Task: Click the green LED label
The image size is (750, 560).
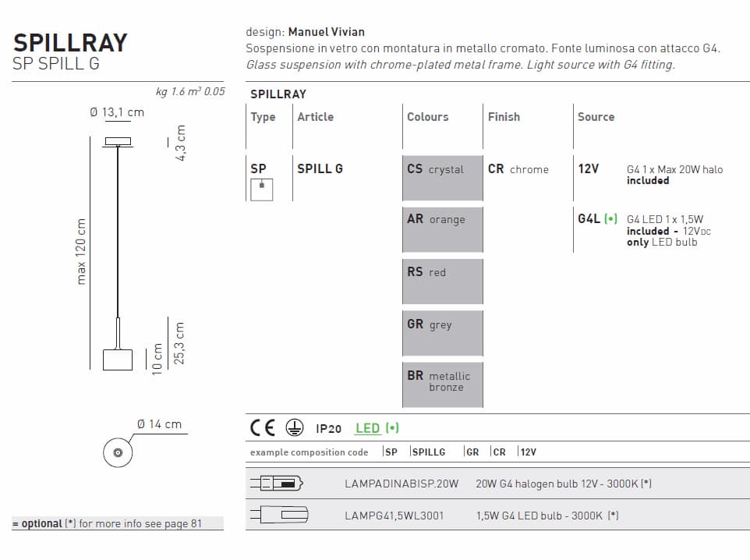Action: pos(377,428)
